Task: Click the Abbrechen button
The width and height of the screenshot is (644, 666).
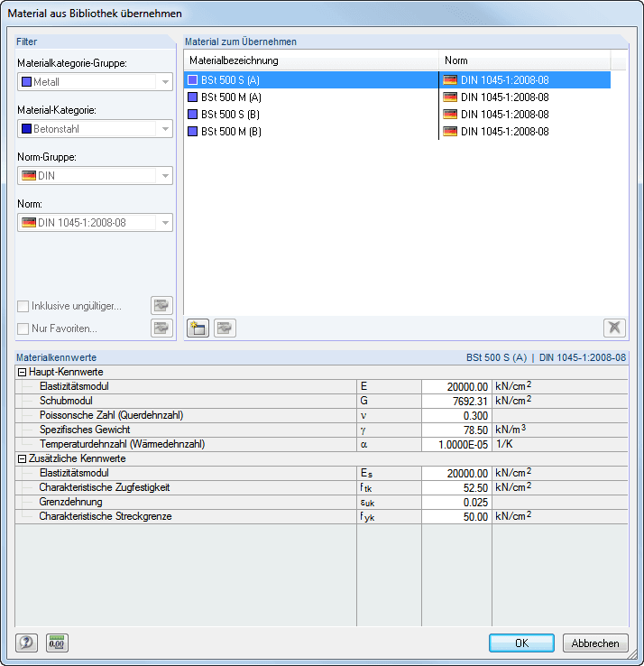Action: coord(595,643)
